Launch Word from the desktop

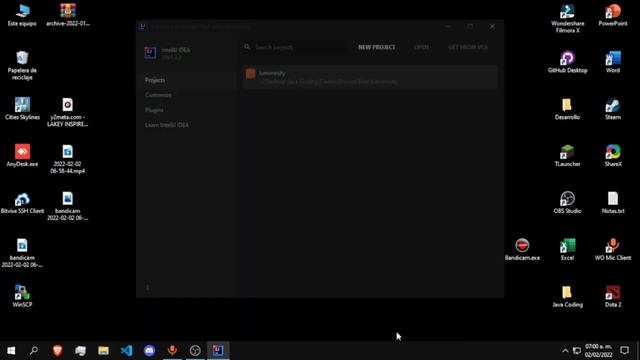click(x=613, y=62)
